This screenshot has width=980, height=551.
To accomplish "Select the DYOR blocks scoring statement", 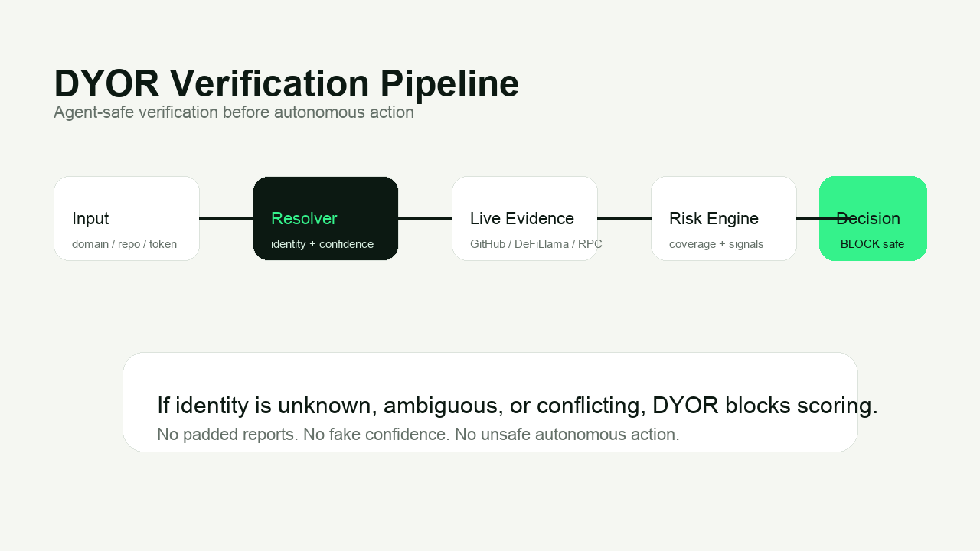I will pyautogui.click(x=518, y=406).
